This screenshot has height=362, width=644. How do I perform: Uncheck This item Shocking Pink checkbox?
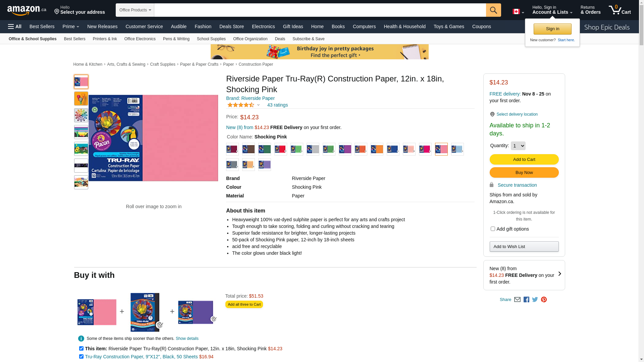(81, 349)
